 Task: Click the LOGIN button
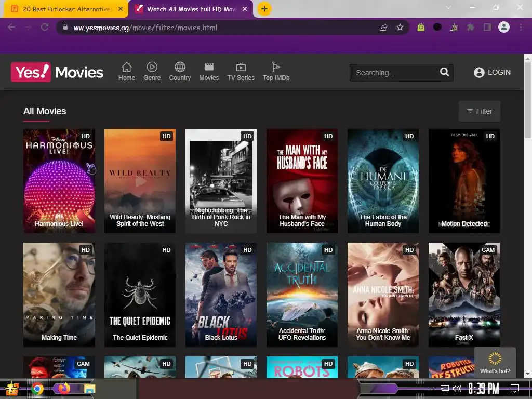(x=493, y=72)
